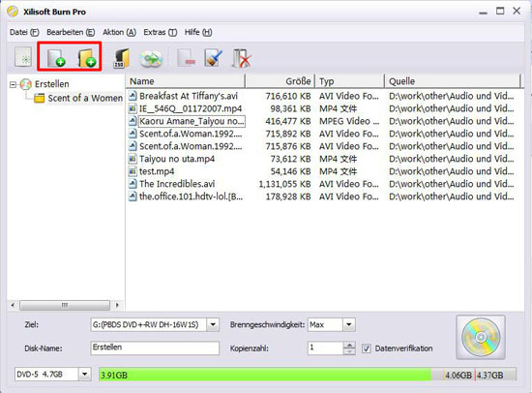Open the Datei menu
Screen dimensions: 532x393
[x=24, y=32]
